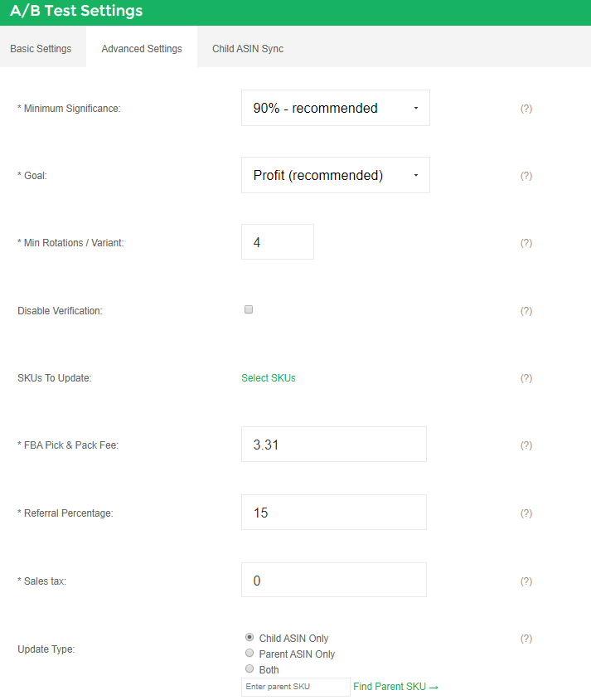Click the Update Type label
Screen dimensions: 591x700
pos(46,649)
